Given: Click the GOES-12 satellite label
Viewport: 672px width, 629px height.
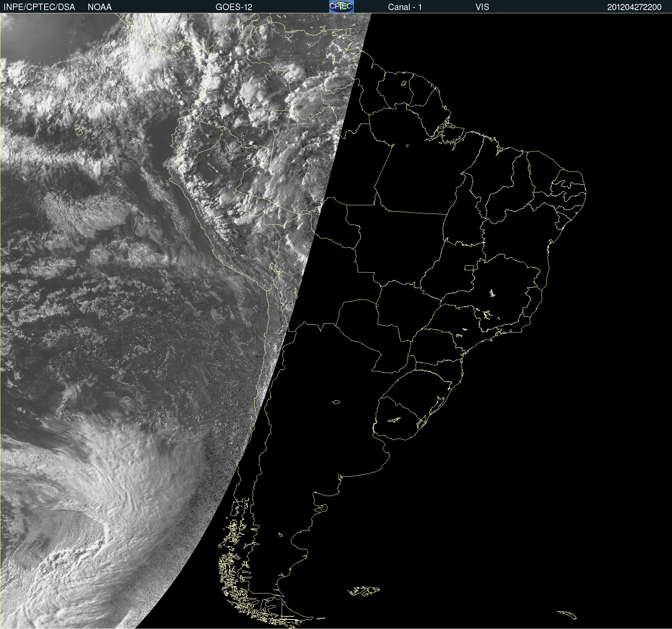Looking at the screenshot, I should [x=234, y=7].
